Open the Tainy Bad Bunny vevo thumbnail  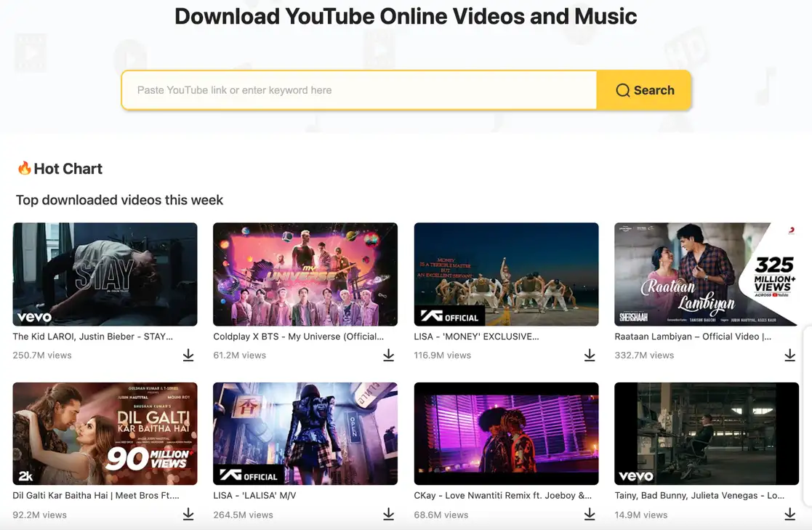[707, 433]
